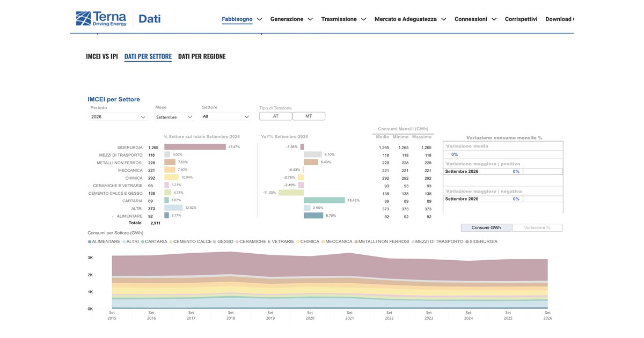Switch to the IMCEI VS IPI tab
Screen dimensions: 644x338
click(102, 56)
